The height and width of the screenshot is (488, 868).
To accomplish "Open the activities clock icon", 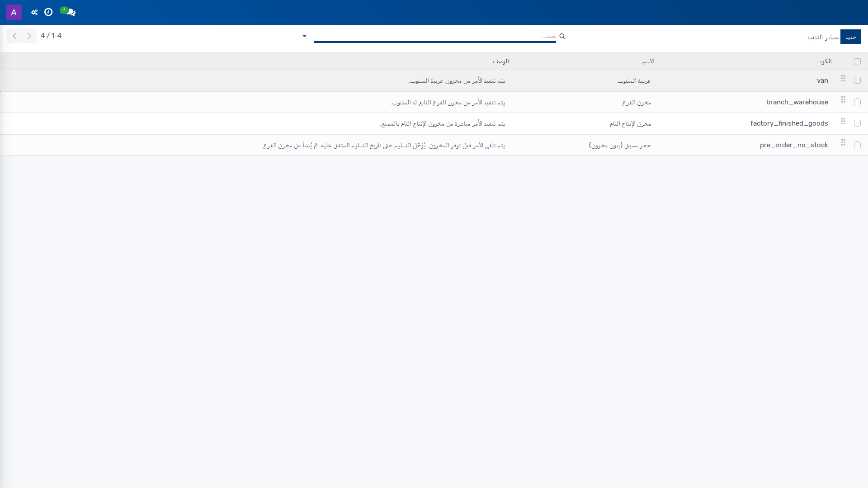I will 48,12.
